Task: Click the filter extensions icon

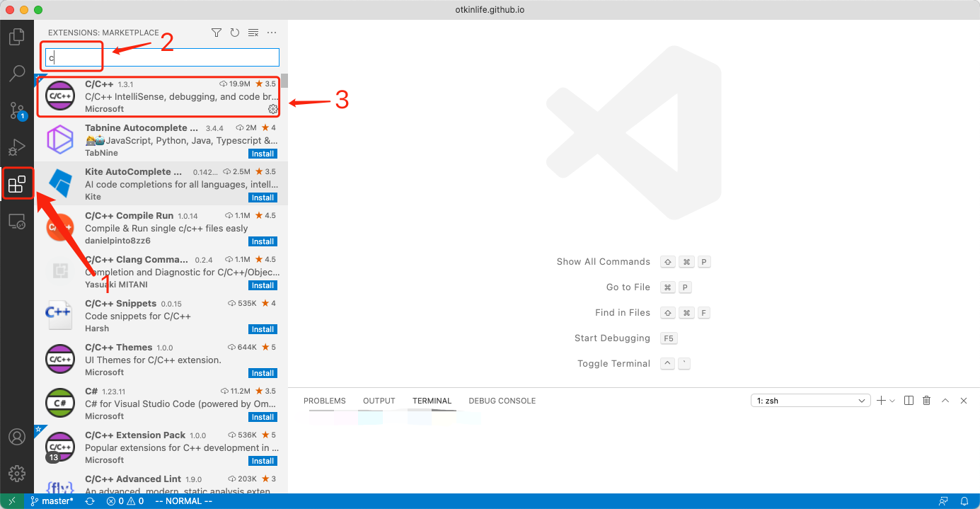Action: click(217, 33)
